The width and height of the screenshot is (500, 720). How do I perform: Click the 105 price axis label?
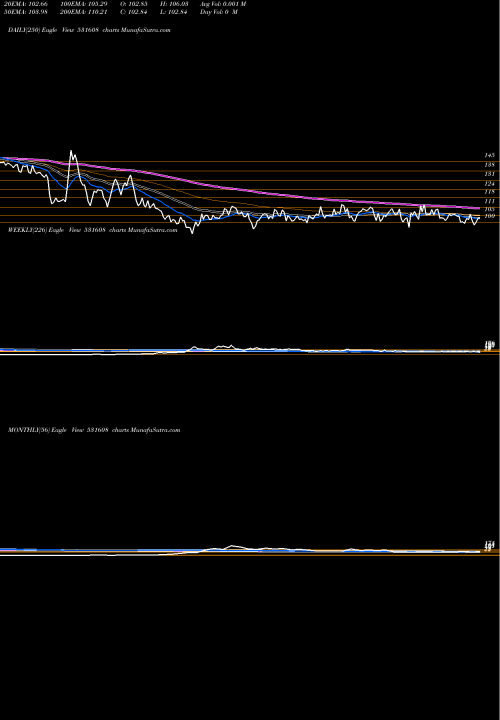(489, 209)
